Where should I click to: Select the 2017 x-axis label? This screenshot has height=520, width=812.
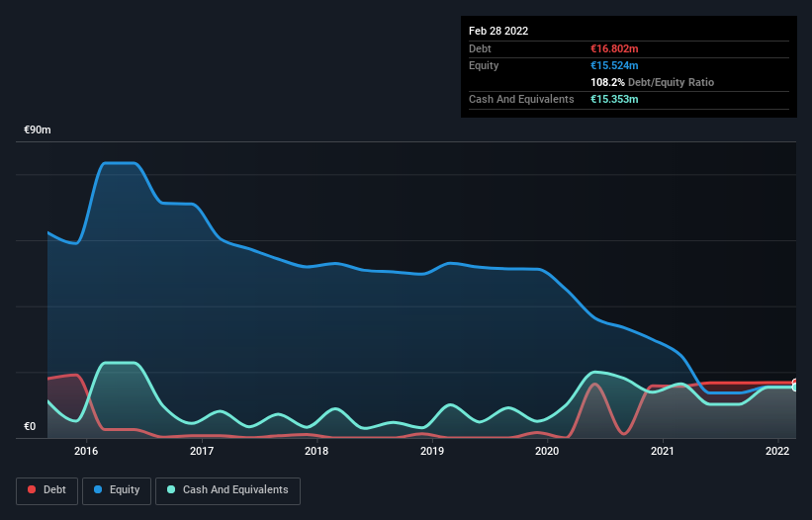tap(202, 451)
